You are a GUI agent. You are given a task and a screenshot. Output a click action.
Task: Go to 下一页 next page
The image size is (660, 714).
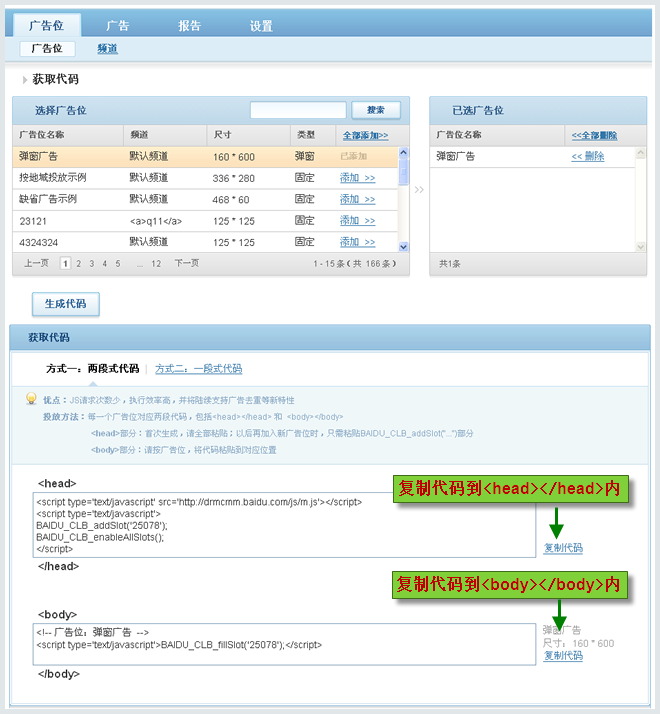tap(187, 263)
